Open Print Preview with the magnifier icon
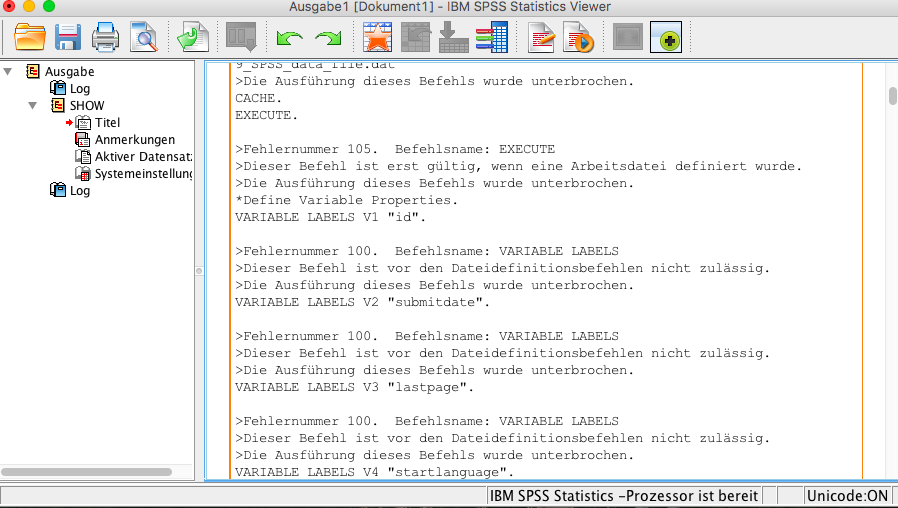Viewport: 898px width, 508px height. pos(143,38)
